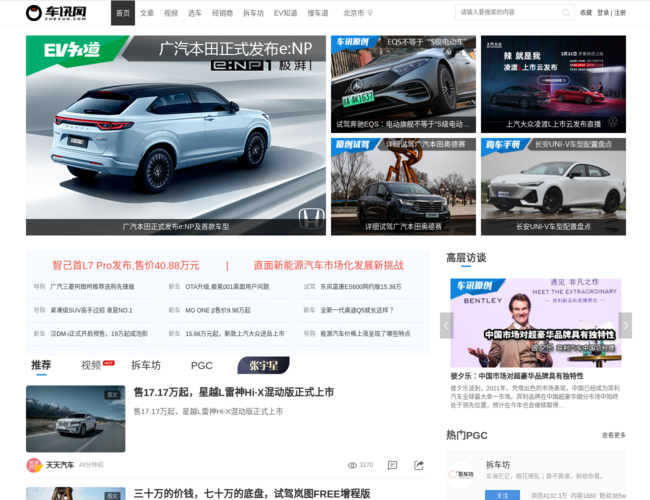Open 拆车坊 top navigation item

click(253, 13)
